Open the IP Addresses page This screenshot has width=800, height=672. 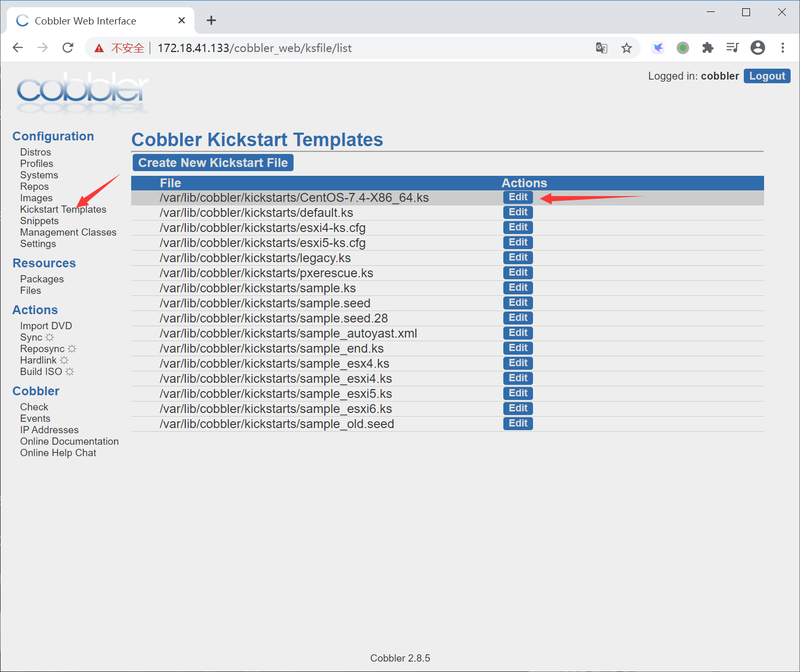(49, 430)
